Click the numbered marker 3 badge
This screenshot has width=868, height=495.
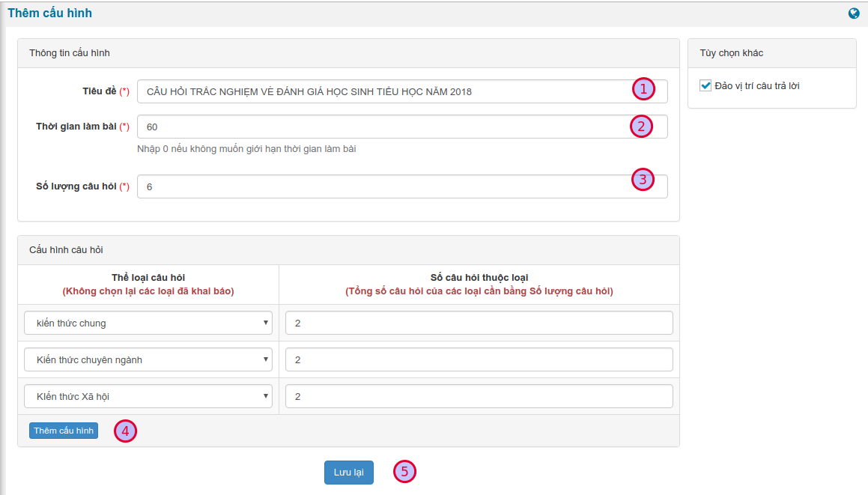click(x=643, y=180)
